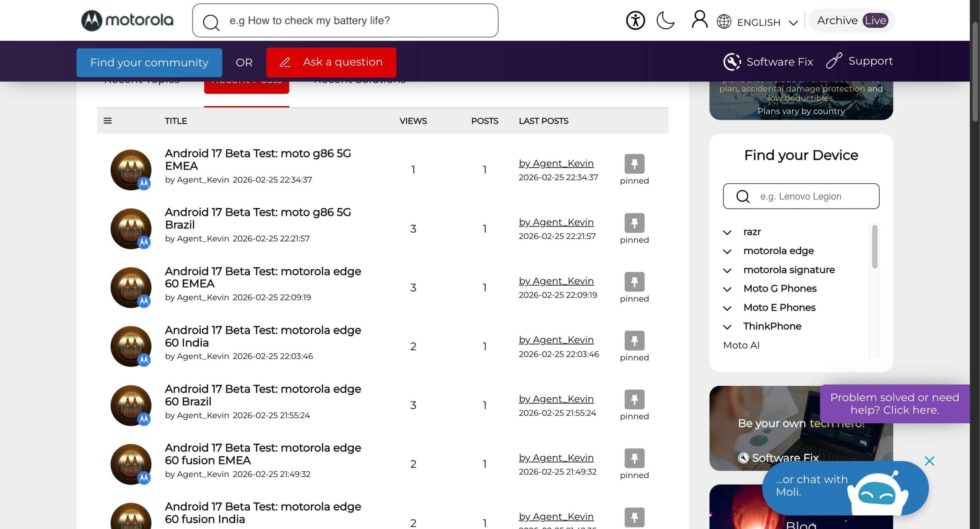Click Ask a question button

coord(331,62)
